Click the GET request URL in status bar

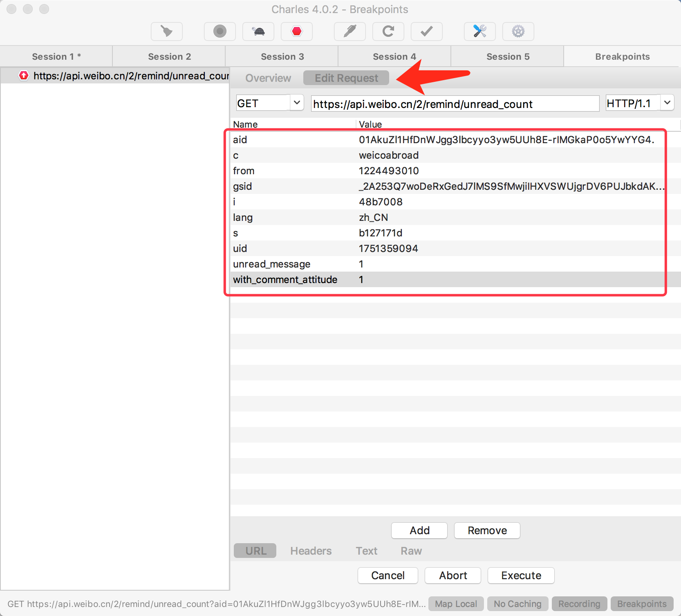click(217, 604)
